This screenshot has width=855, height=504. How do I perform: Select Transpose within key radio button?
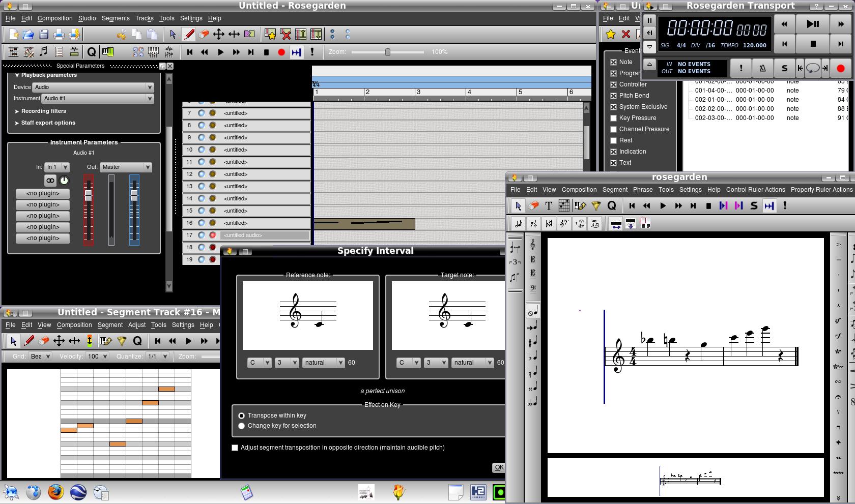242,416
